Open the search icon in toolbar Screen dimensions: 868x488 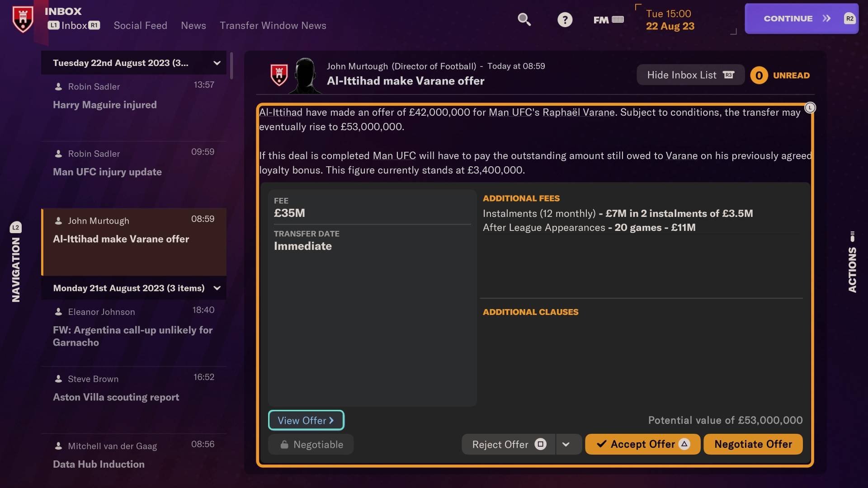[523, 19]
